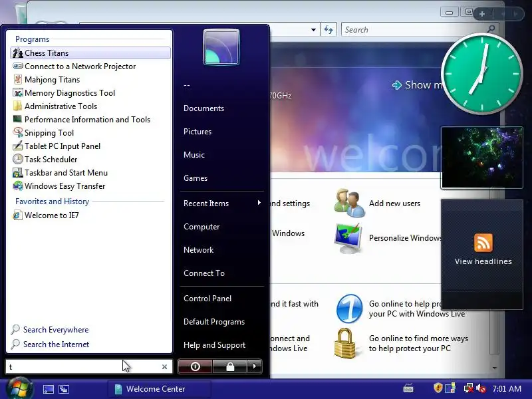The image size is (532, 399).
Task: Open Control Panel from Start menu
Action: (207, 299)
